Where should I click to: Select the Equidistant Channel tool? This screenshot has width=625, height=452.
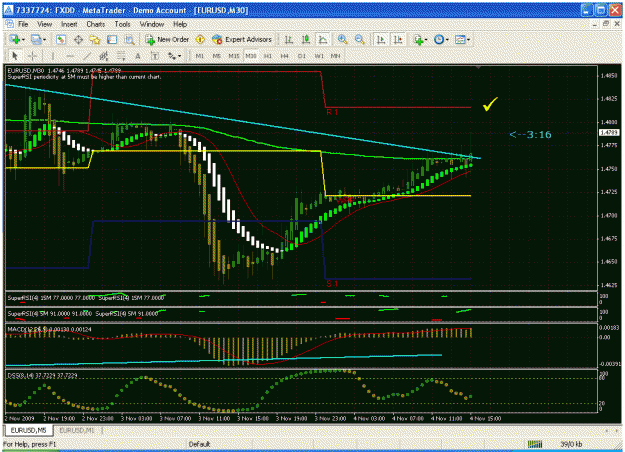point(104,56)
